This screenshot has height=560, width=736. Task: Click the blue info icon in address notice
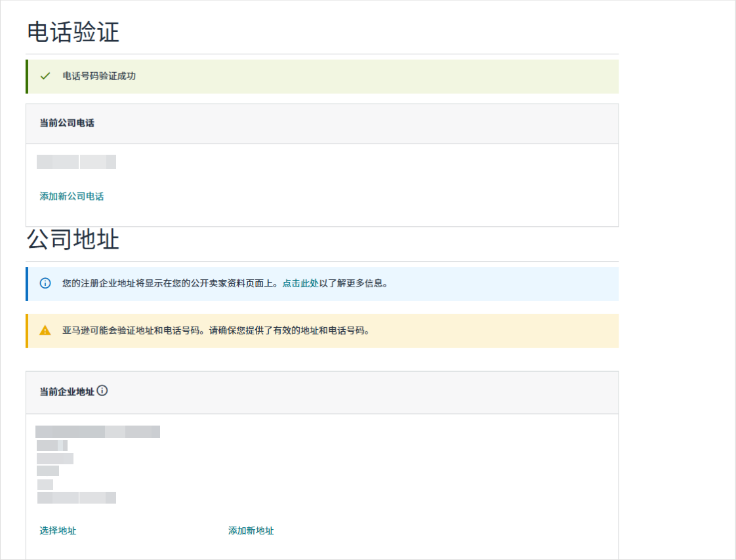[x=45, y=284]
